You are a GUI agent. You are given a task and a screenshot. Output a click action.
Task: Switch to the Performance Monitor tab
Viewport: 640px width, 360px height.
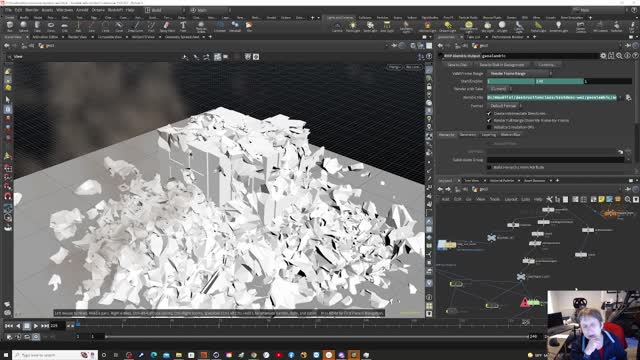[x=507, y=37]
